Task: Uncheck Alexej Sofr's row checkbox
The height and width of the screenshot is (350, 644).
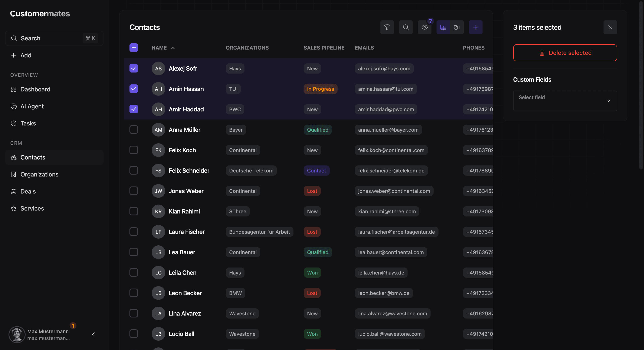Action: pyautogui.click(x=134, y=68)
